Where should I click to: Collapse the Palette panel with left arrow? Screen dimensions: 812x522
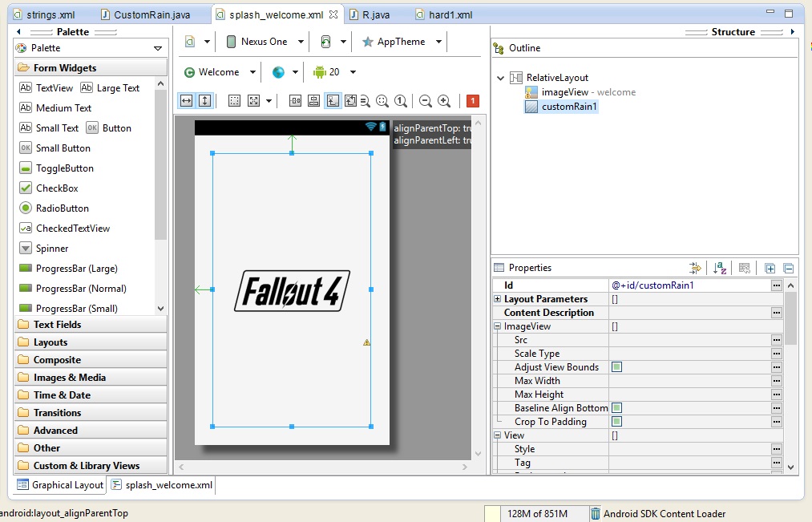[18, 31]
